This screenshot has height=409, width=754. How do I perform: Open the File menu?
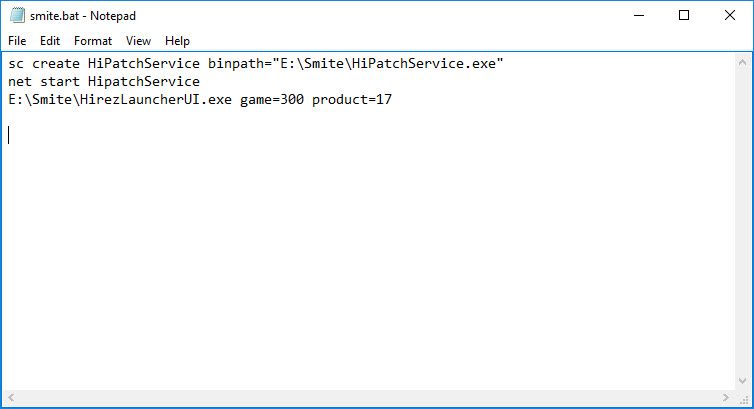click(x=18, y=41)
